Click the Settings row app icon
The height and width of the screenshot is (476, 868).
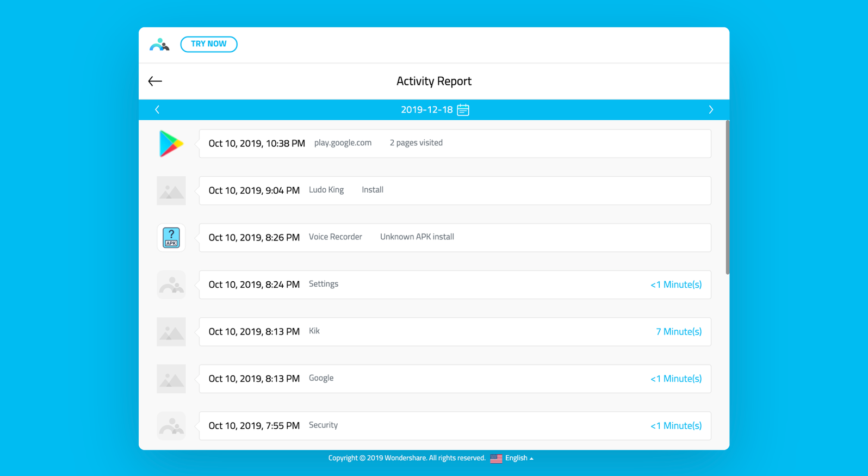pyautogui.click(x=171, y=285)
